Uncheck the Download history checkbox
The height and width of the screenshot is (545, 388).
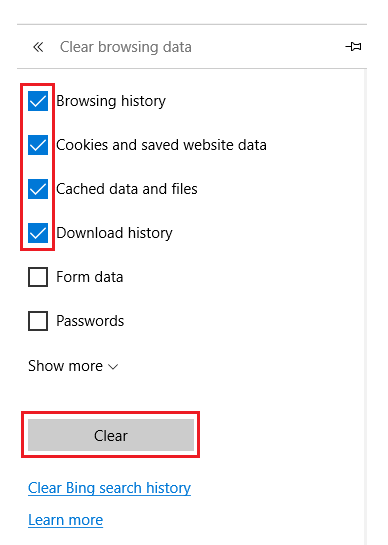[x=38, y=233]
